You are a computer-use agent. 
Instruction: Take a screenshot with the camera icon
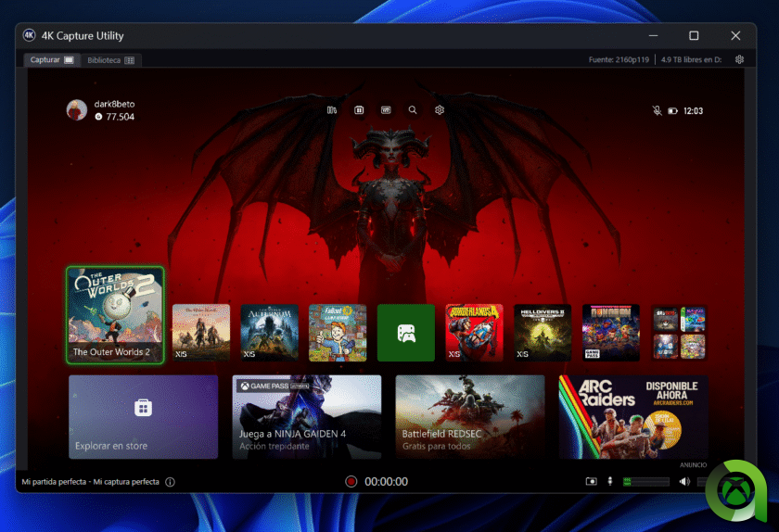591,482
